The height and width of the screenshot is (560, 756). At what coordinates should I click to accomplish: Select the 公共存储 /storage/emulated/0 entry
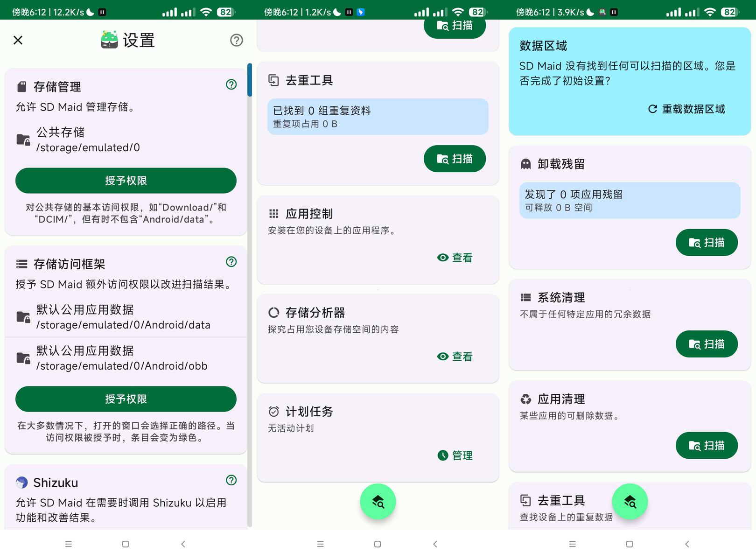pos(126,140)
